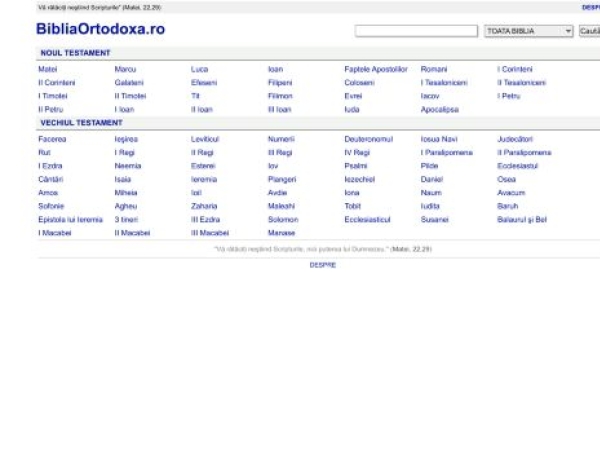Open the book Judecători
The image size is (600, 450).
click(x=515, y=139)
